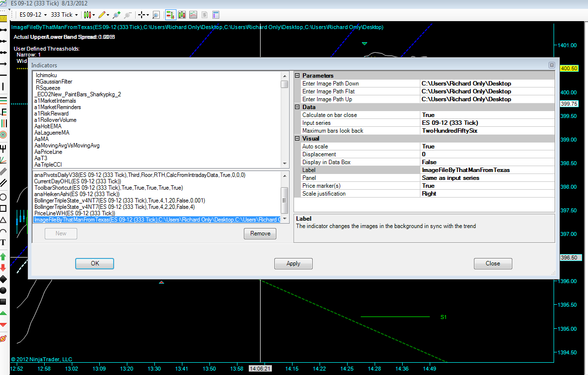Open the data series candlestick icon
Image resolution: width=588 pixels, height=375 pixels.
(182, 15)
